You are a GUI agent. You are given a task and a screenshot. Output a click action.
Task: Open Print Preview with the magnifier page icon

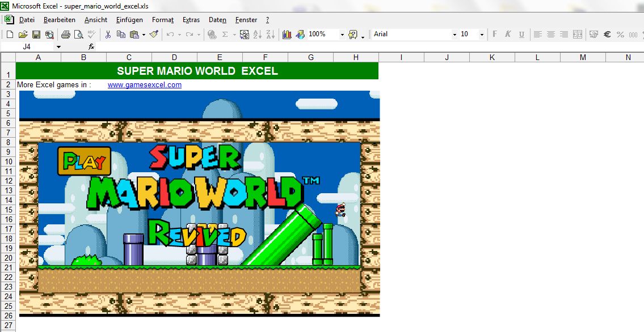(78, 35)
